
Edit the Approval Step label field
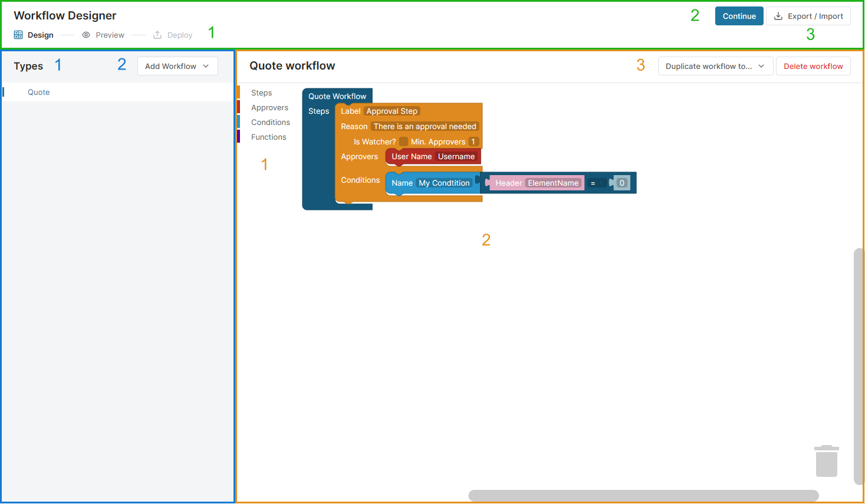click(392, 111)
